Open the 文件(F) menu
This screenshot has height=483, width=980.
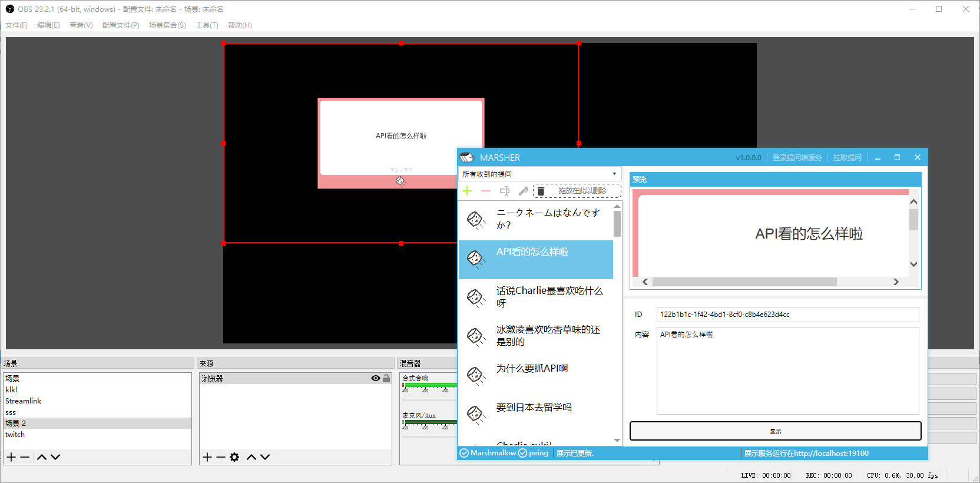click(16, 25)
